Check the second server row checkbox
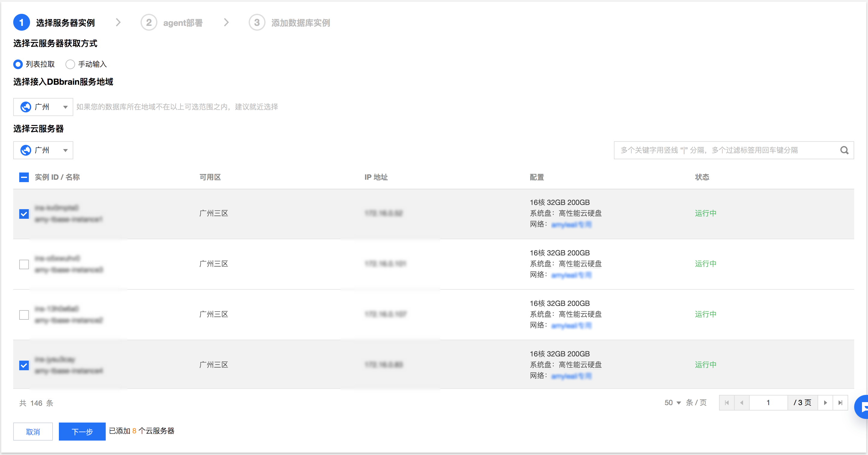This screenshot has height=455, width=868. [x=24, y=264]
